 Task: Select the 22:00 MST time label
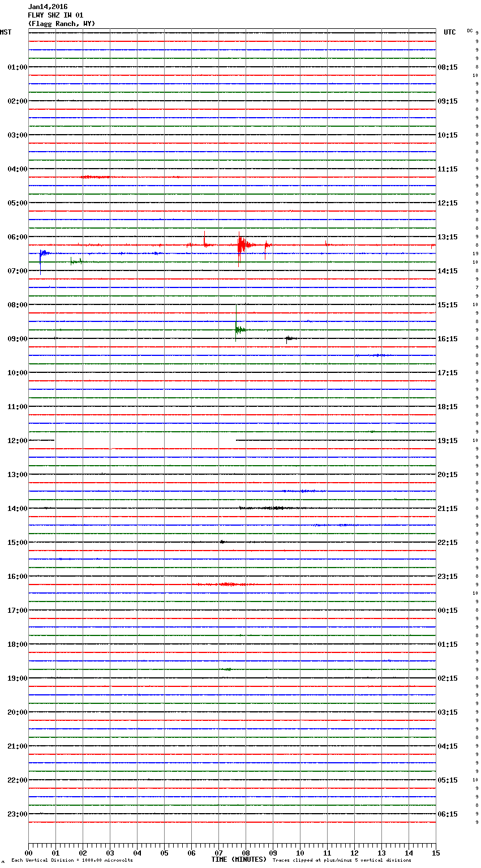tap(18, 780)
